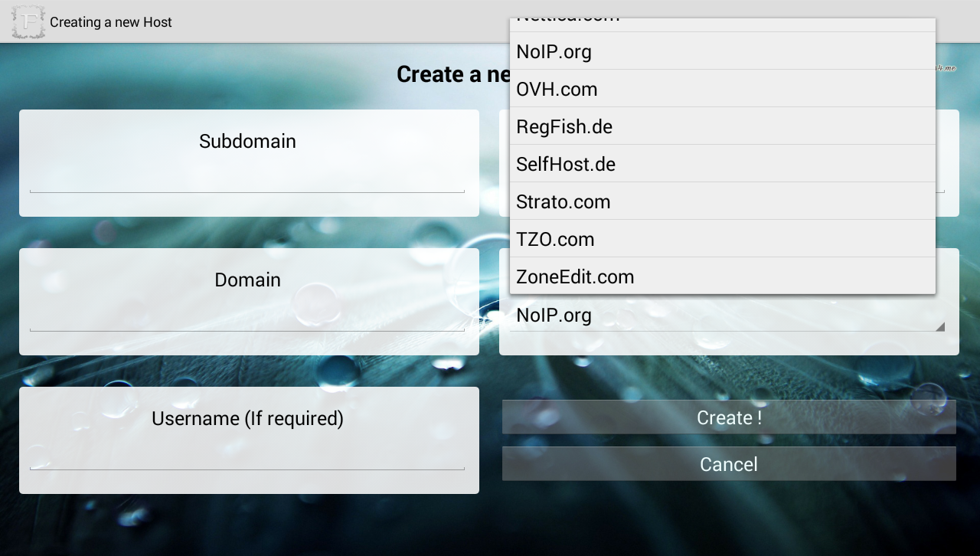
Task: Click the Create ! button
Action: click(x=728, y=417)
